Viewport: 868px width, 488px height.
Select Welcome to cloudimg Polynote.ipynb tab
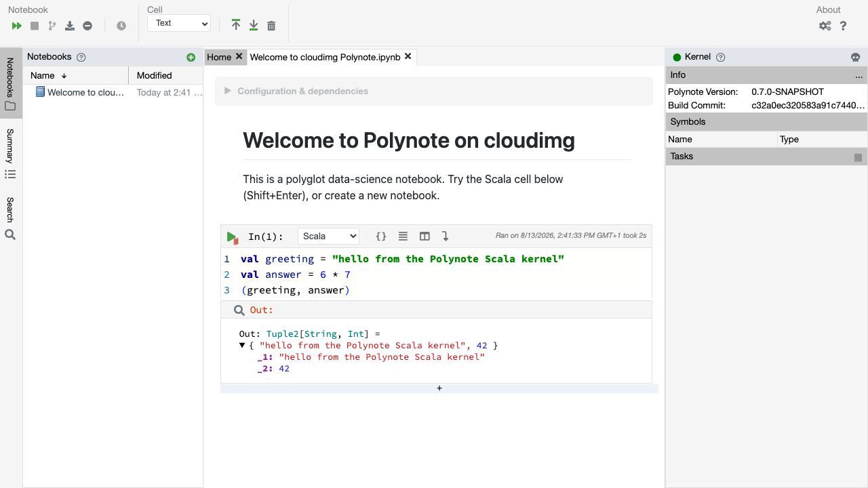(x=325, y=57)
